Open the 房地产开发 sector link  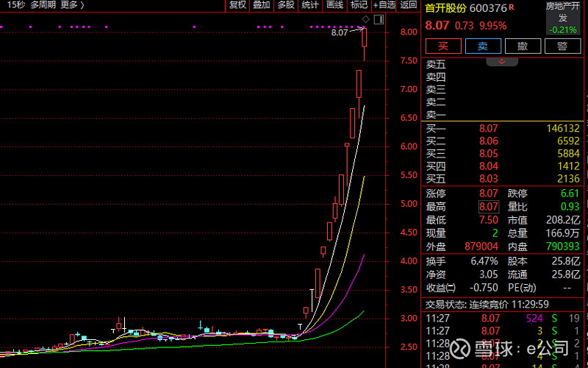563,12
